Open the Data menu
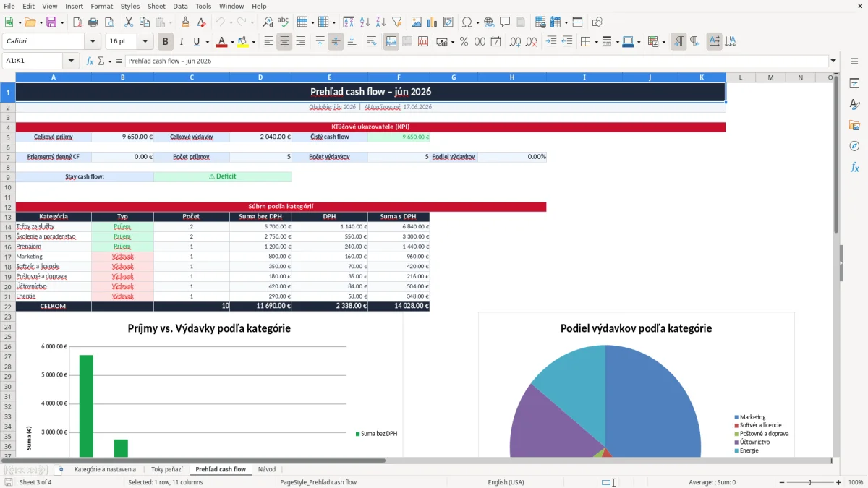 (x=180, y=6)
